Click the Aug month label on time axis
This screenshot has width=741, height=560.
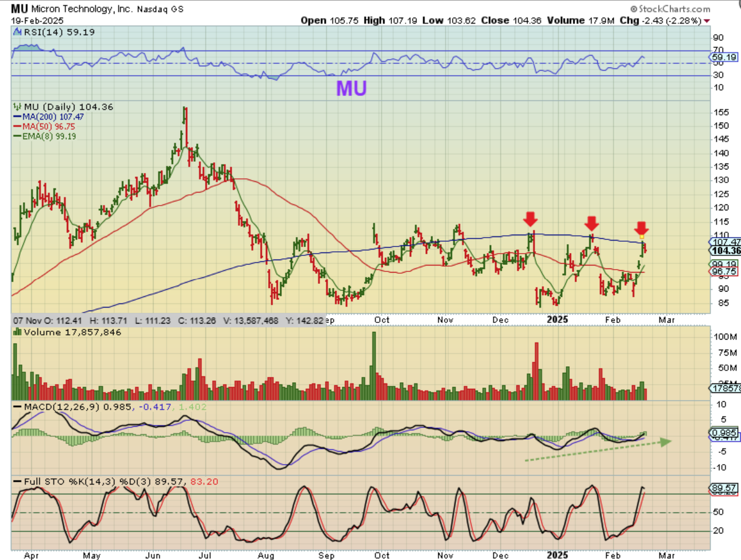[x=267, y=555]
